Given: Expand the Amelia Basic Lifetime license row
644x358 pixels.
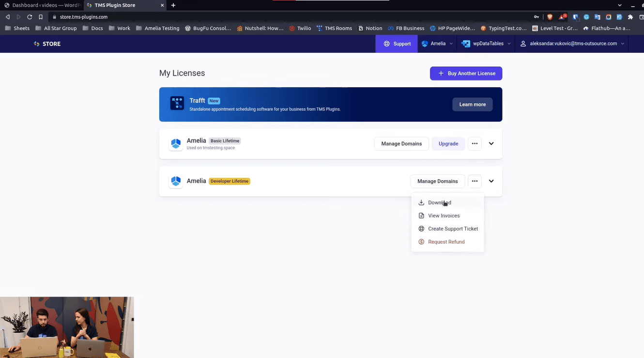Looking at the screenshot, I should click(491, 144).
